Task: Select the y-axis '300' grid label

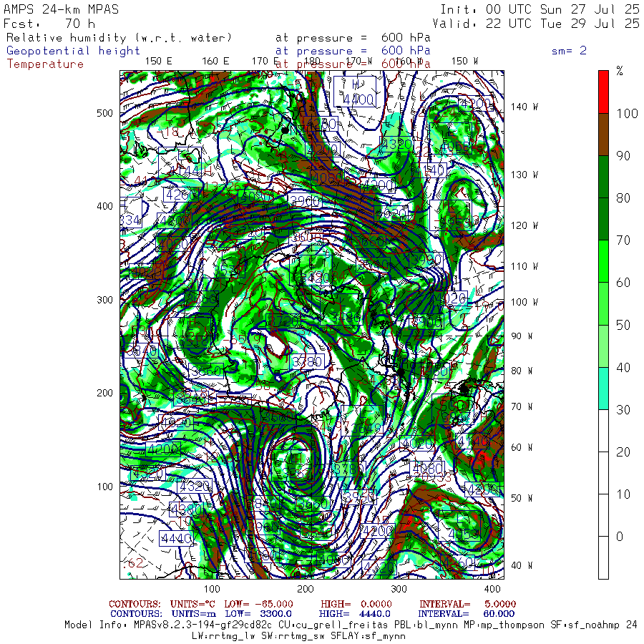Action: point(104,300)
